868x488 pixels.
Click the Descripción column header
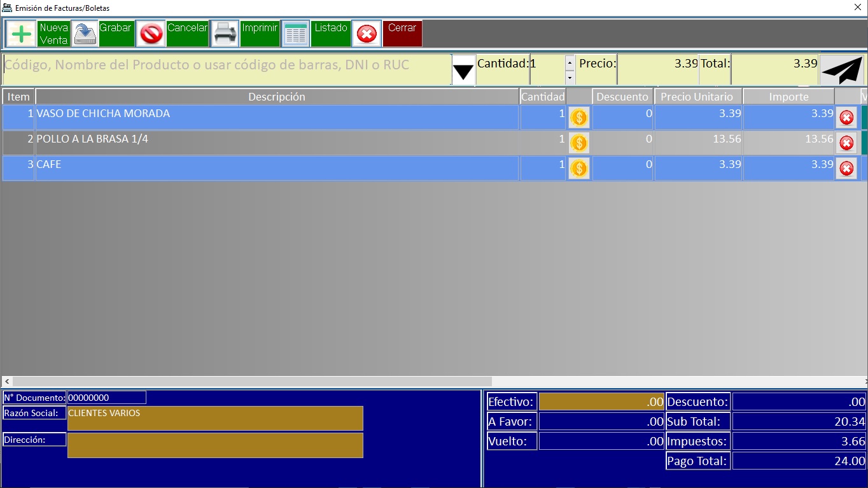[277, 97]
